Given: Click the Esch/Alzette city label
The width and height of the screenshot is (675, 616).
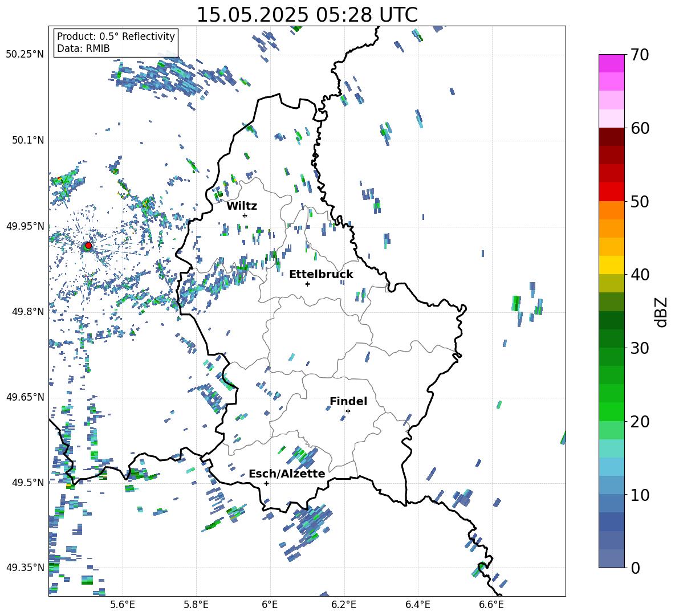Looking at the screenshot, I should [287, 474].
